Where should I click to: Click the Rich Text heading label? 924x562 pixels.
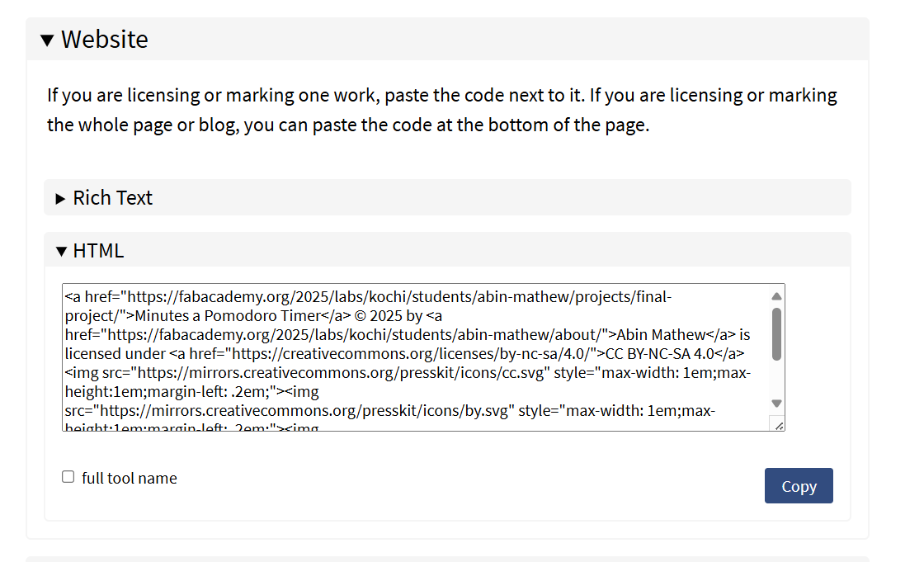tap(112, 197)
